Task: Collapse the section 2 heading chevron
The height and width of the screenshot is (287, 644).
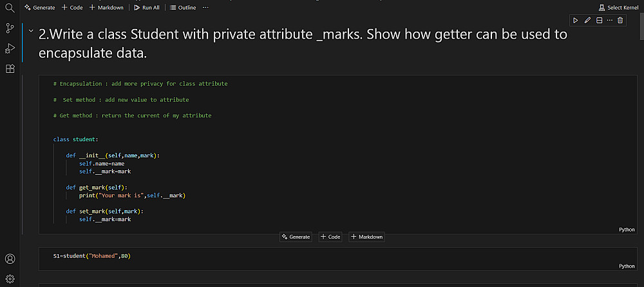Action: click(30, 31)
